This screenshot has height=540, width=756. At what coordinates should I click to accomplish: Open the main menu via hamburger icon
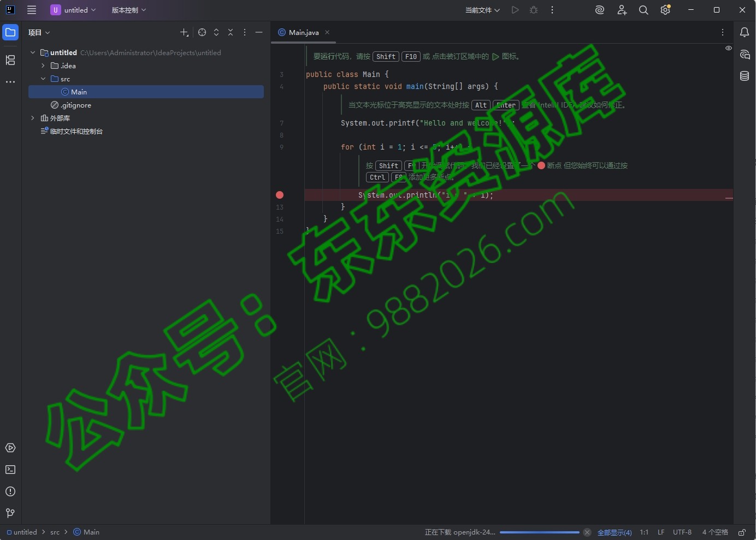click(32, 10)
